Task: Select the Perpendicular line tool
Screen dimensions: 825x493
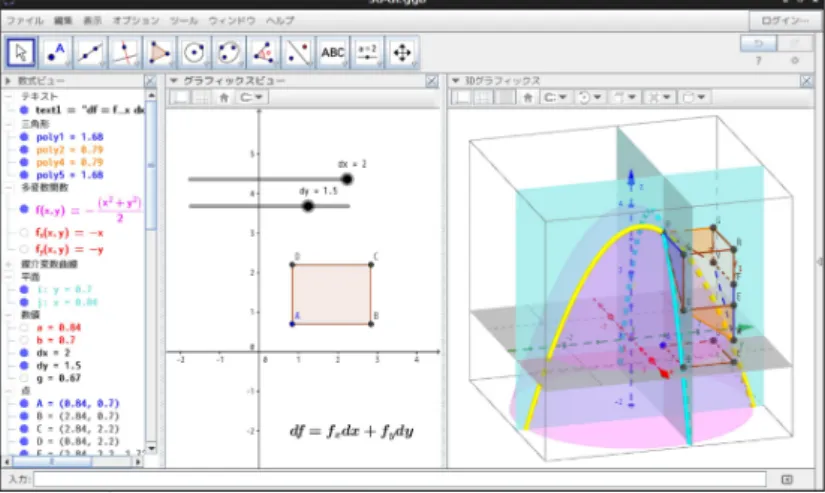Action: pyautogui.click(x=125, y=53)
